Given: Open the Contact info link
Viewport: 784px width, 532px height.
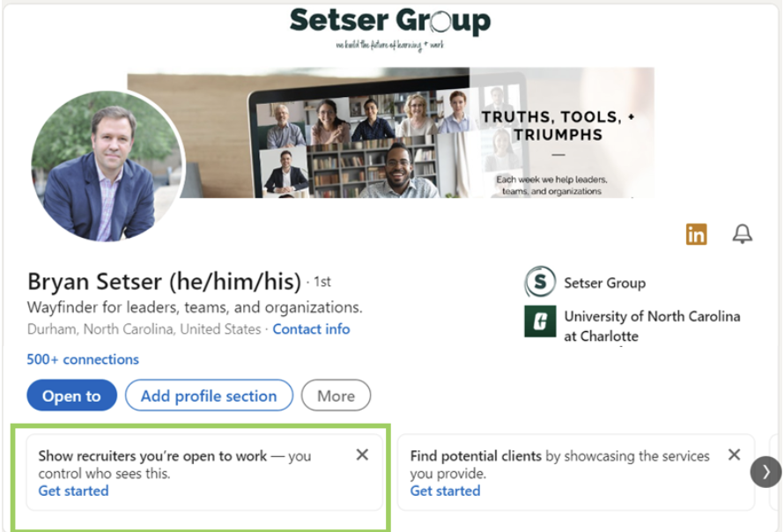Looking at the screenshot, I should 311,329.
